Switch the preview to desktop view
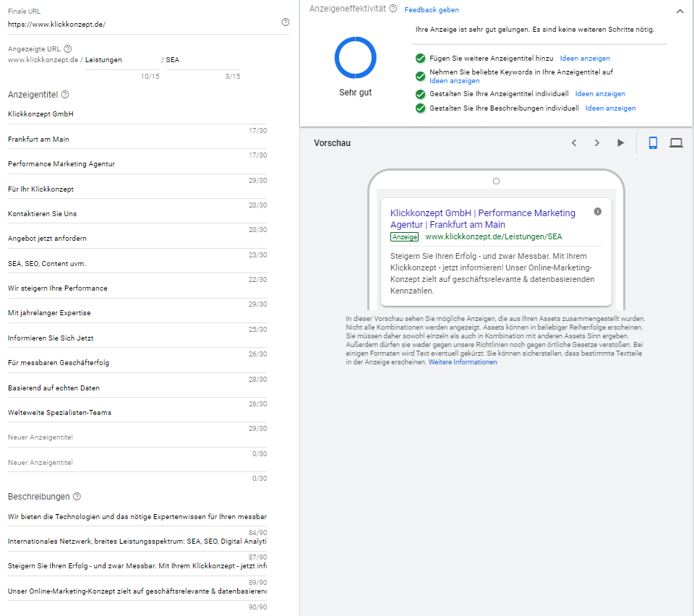 coord(676,143)
